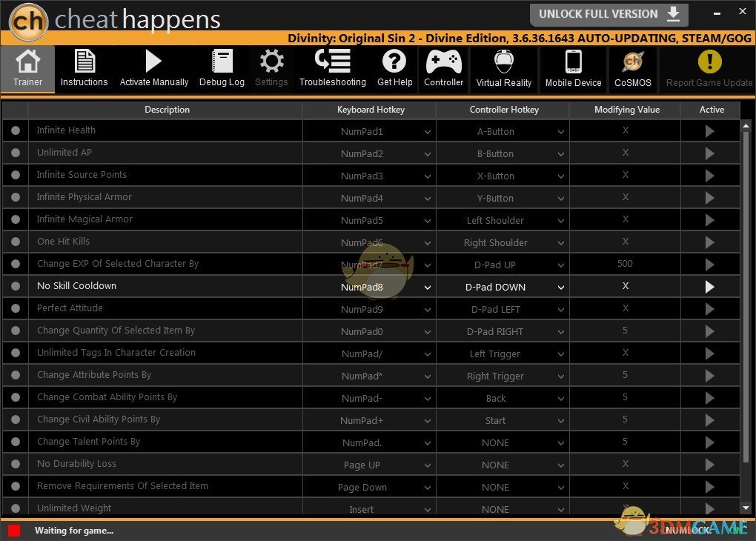Click the Keyboard Hotkey column header

pyautogui.click(x=371, y=110)
